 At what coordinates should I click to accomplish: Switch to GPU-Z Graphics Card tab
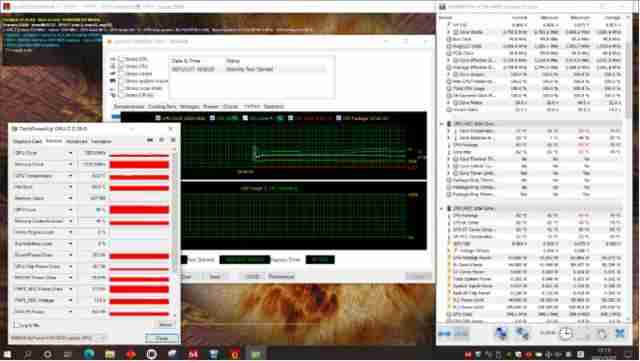pyautogui.click(x=28, y=141)
